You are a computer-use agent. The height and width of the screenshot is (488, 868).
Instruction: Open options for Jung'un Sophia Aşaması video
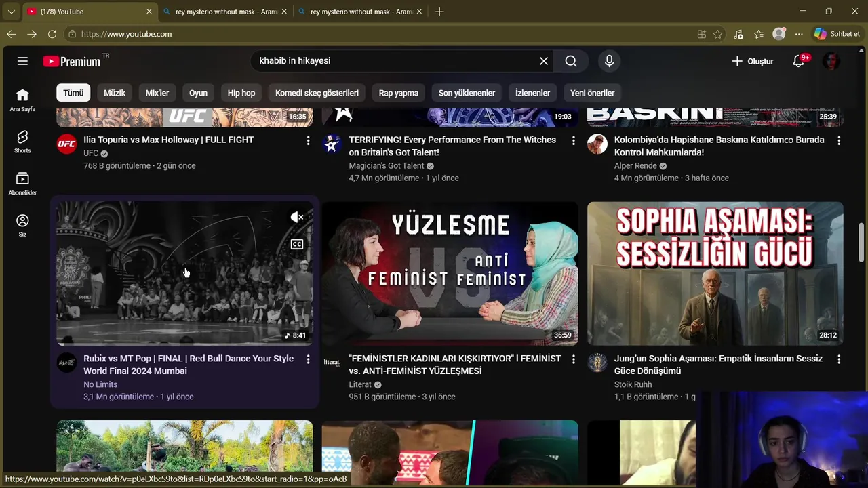coord(839,359)
